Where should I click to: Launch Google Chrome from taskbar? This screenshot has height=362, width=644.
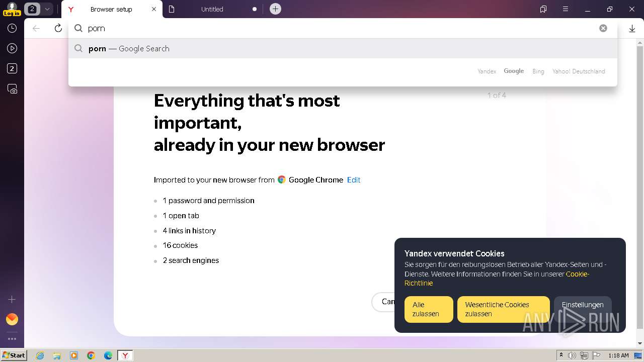(x=91, y=355)
